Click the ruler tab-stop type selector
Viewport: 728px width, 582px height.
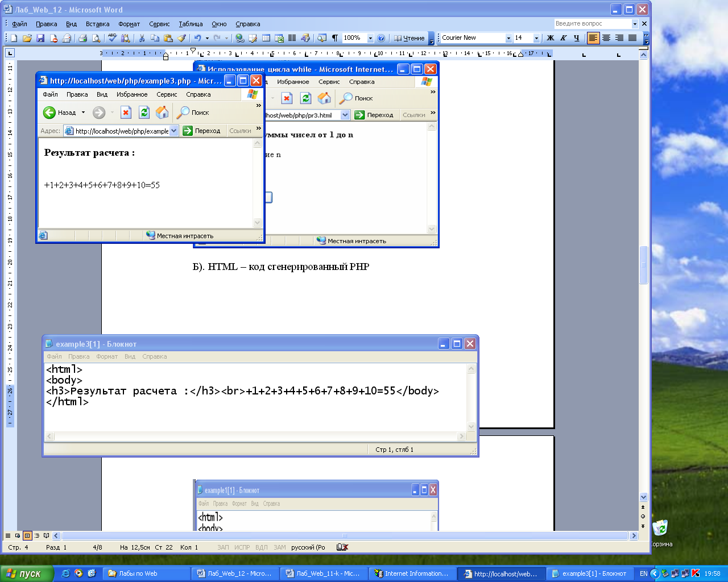(10, 53)
